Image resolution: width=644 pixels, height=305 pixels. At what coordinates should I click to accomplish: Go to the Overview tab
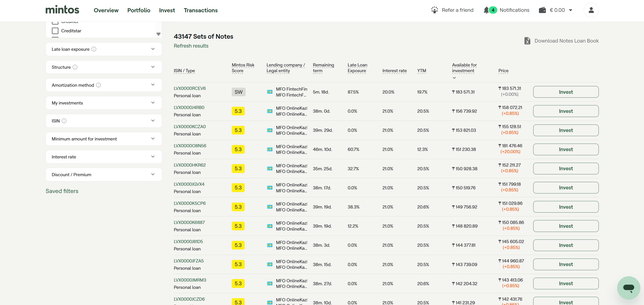point(106,10)
